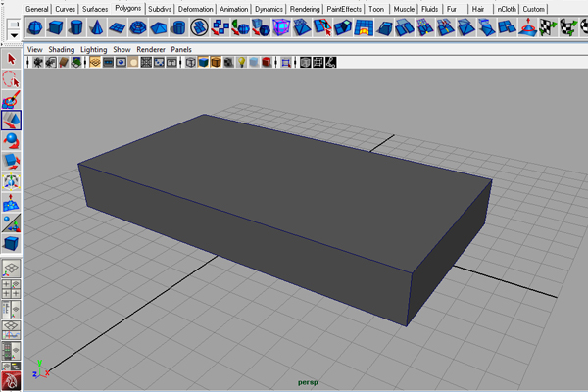The width and height of the screenshot is (588, 392).
Task: Click the Select Camera panel icon
Action: click(x=37, y=63)
